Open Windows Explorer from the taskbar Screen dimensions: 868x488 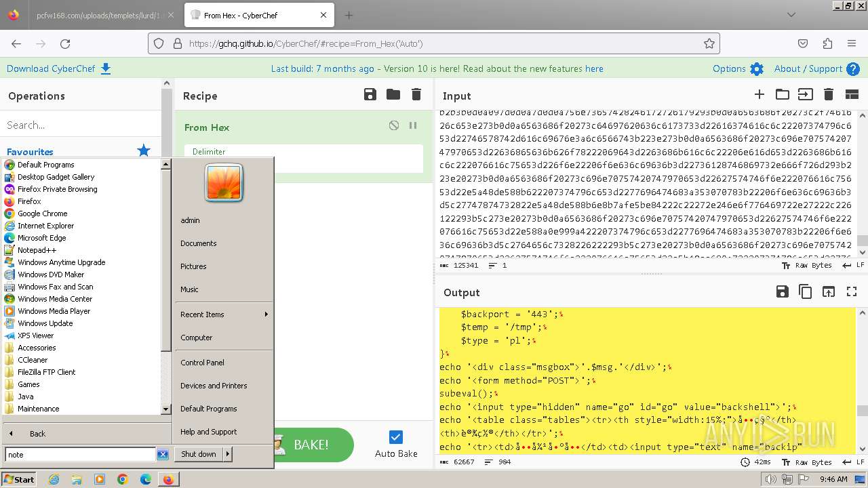[x=77, y=479]
